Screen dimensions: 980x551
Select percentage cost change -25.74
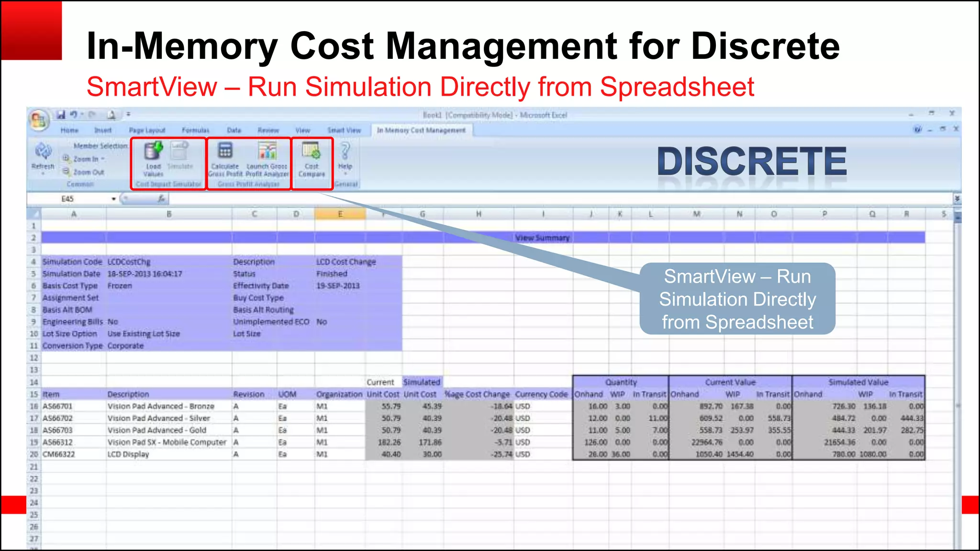[x=479, y=454]
